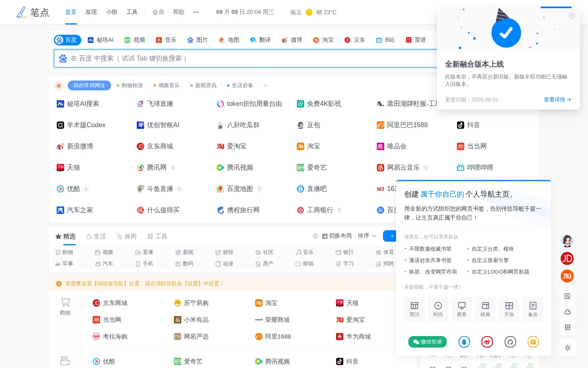
Task: Log in with the GitHub icon
Action: pos(510,342)
